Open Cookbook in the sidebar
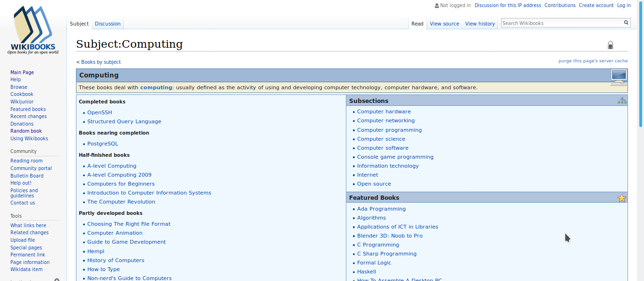This screenshot has width=644, height=281. 22,94
